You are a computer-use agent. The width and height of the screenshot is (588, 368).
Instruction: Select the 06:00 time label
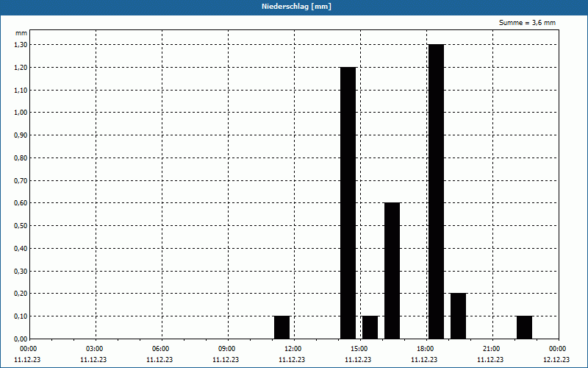pyautogui.click(x=160, y=349)
